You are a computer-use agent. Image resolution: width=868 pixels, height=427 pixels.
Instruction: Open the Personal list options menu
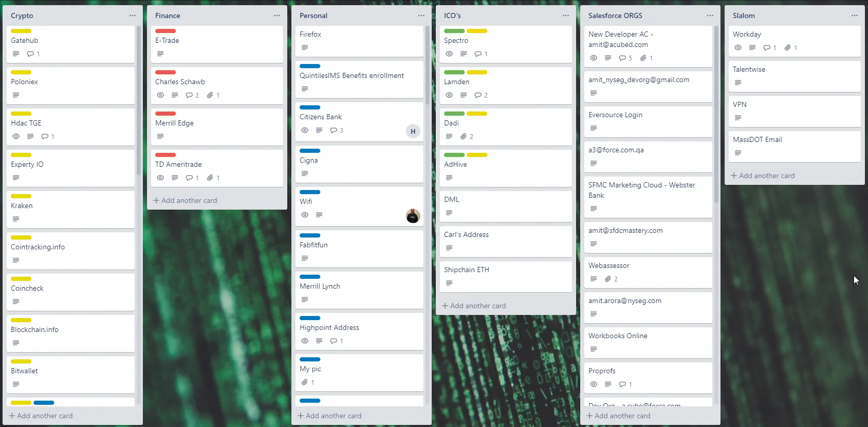tap(421, 15)
